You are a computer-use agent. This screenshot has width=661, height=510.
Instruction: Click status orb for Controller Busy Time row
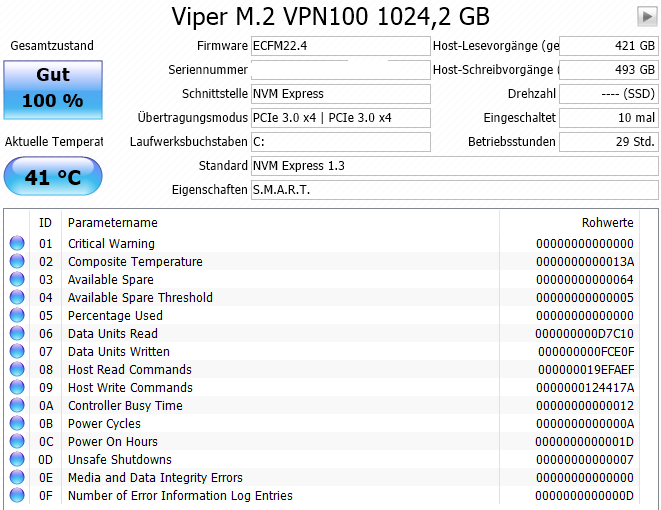(x=17, y=405)
